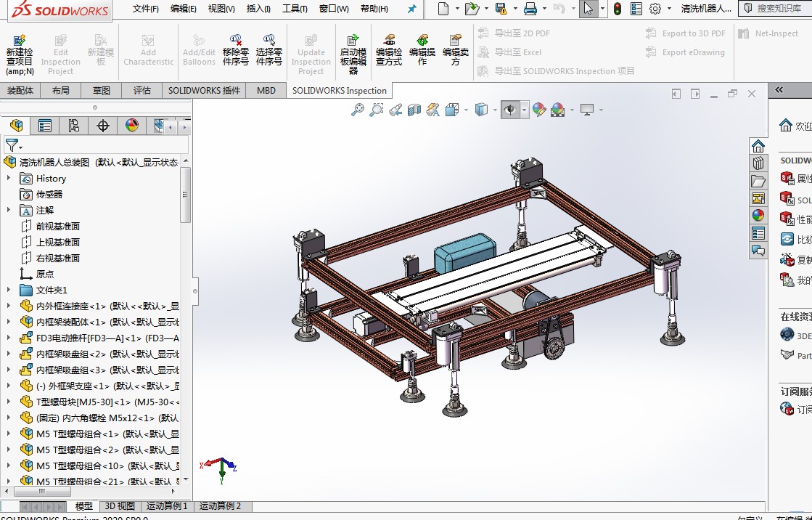Switch to the 3D 视图 bottom tab
Viewport: 812px width, 520px height.
(x=120, y=506)
